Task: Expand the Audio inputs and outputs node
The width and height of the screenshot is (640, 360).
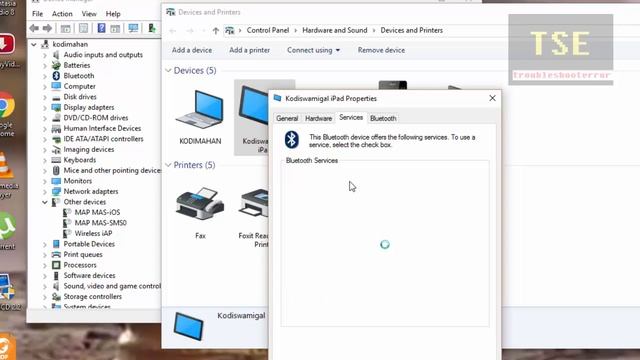Action: point(45,55)
